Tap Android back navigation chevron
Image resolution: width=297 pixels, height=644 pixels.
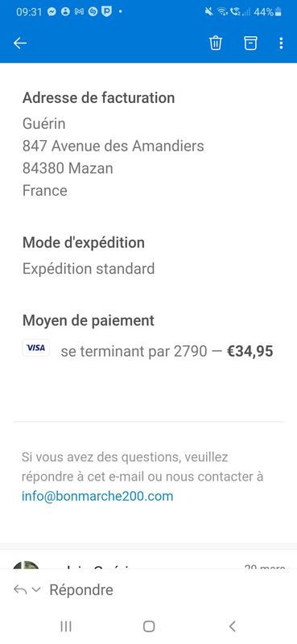232,626
